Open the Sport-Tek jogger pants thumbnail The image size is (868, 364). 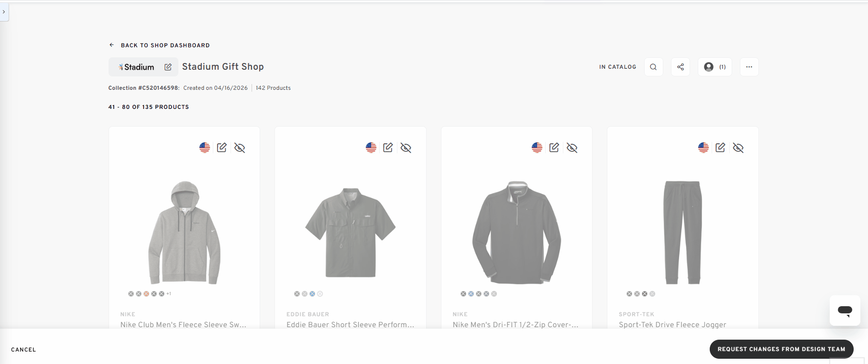(683, 233)
